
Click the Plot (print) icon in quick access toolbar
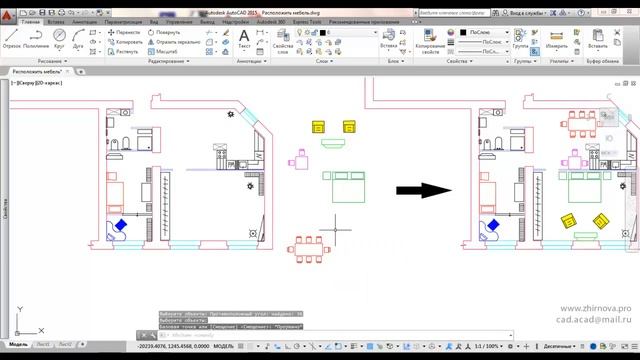click(x=61, y=13)
